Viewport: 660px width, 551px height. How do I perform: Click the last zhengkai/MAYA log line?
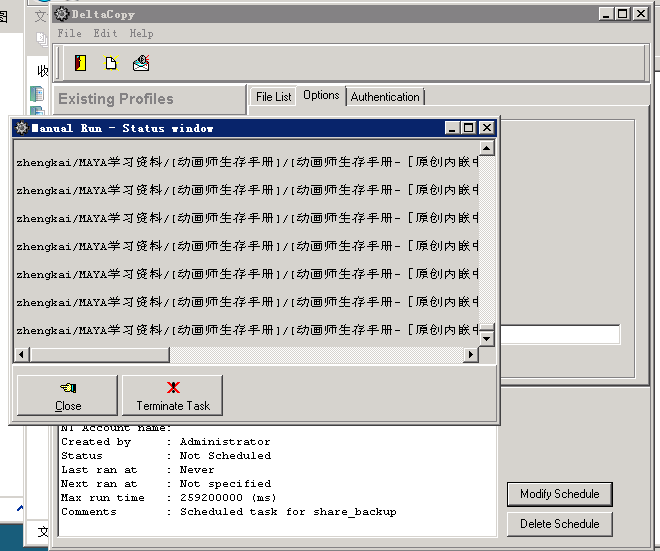click(247, 330)
